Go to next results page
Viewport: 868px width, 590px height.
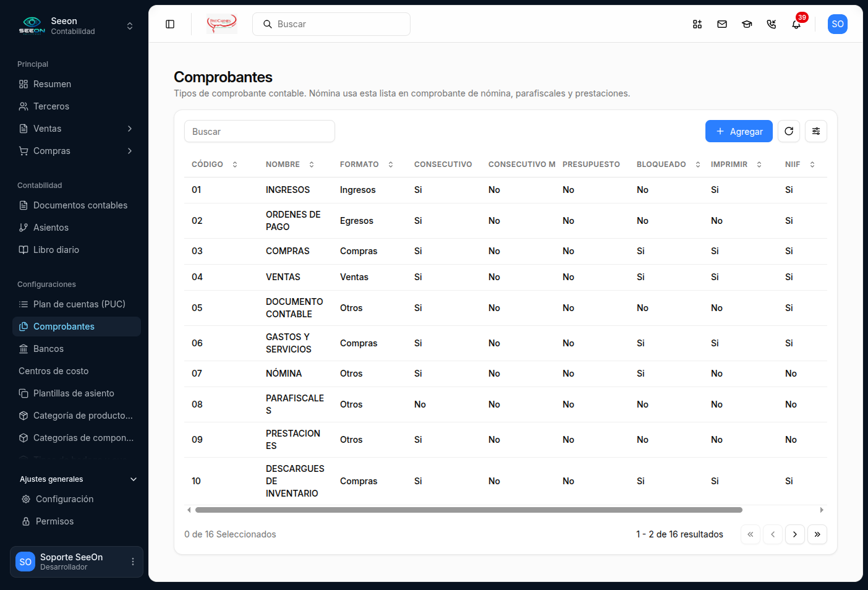pos(795,534)
